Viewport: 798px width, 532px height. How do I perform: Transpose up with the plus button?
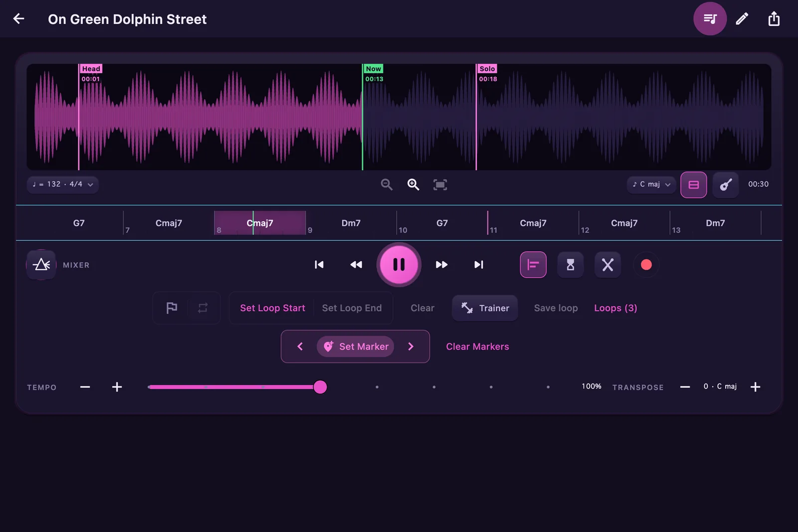pyautogui.click(x=755, y=387)
